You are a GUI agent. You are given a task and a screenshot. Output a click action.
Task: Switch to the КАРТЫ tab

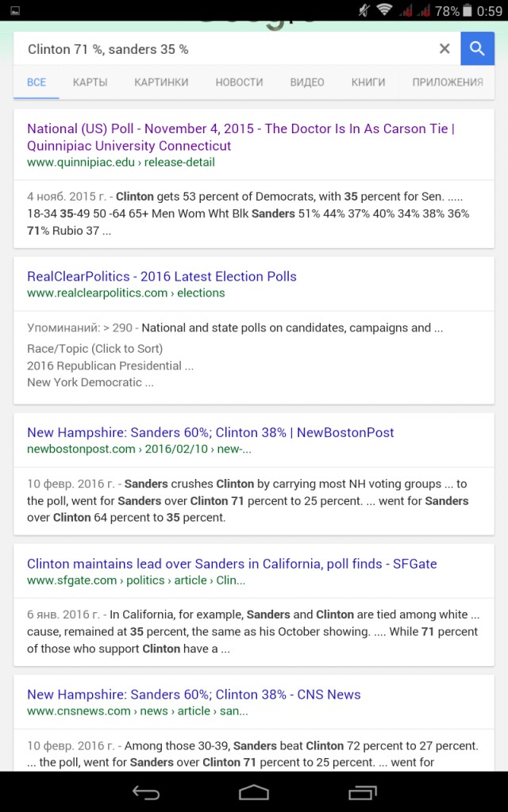pos(90,82)
